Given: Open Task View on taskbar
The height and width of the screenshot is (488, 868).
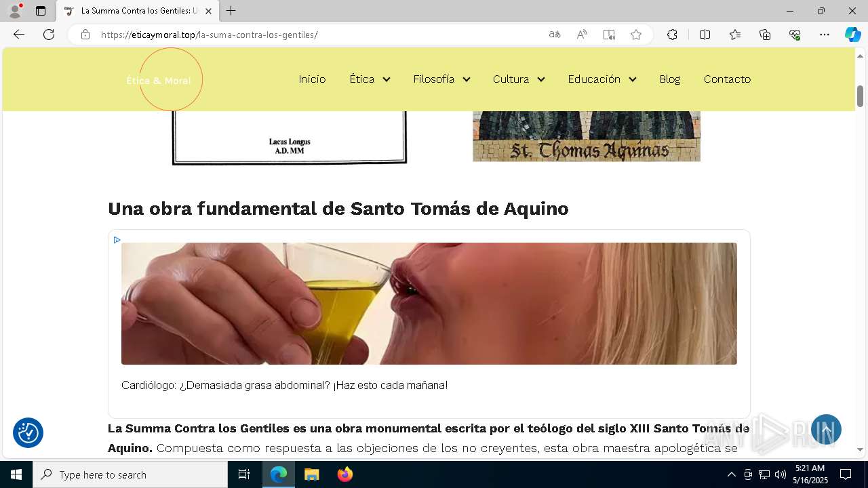Looking at the screenshot, I should pos(244,474).
